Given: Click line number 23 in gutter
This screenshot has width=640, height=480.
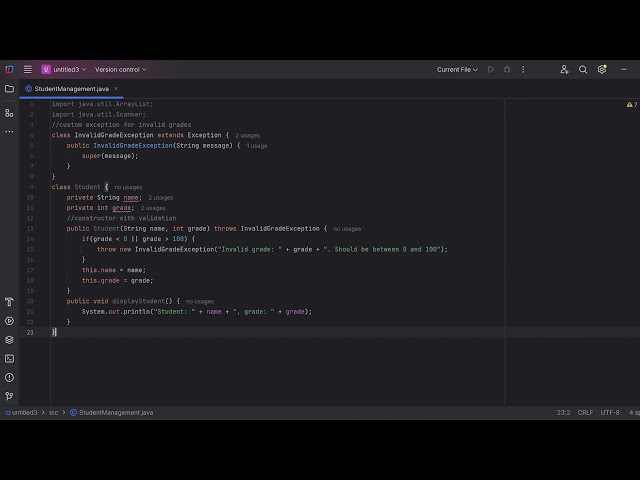Looking at the screenshot, I should (x=30, y=333).
